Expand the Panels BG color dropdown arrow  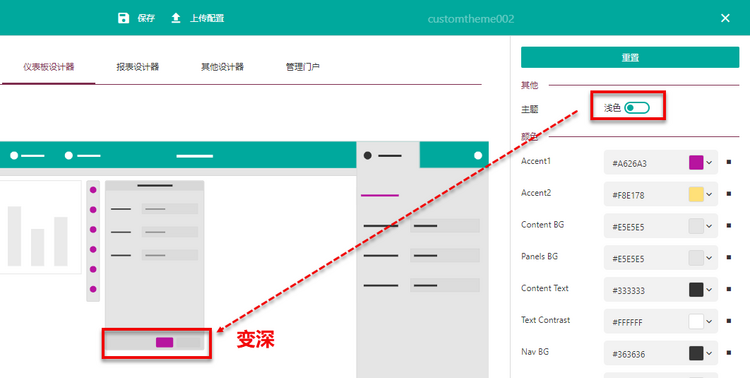(x=709, y=258)
